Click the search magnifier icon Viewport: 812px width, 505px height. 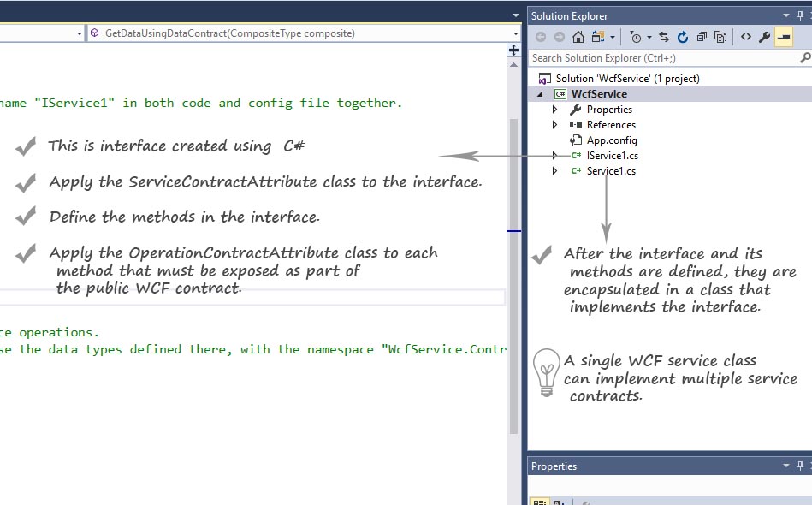point(805,57)
